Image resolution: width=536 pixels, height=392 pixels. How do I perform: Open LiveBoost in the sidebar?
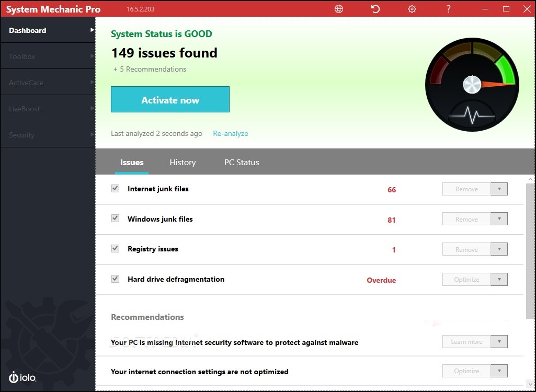48,108
